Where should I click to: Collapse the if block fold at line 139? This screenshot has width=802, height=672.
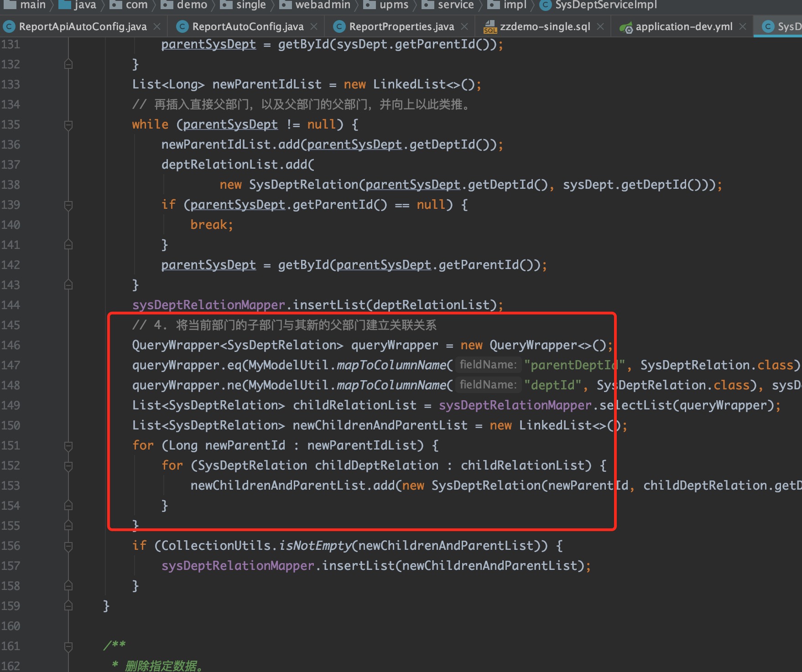pyautogui.click(x=68, y=205)
